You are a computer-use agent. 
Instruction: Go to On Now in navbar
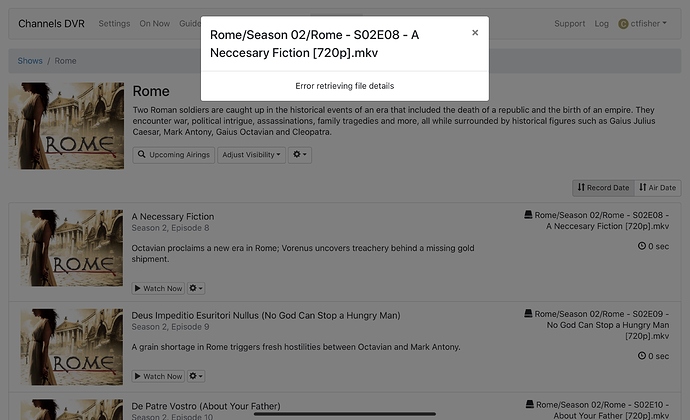(x=154, y=23)
